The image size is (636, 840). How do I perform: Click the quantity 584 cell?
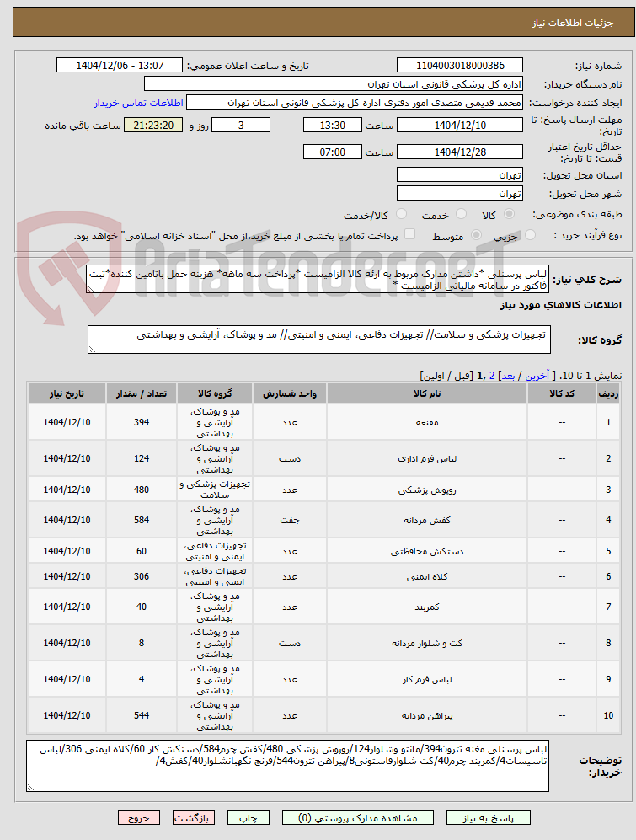[x=142, y=520]
